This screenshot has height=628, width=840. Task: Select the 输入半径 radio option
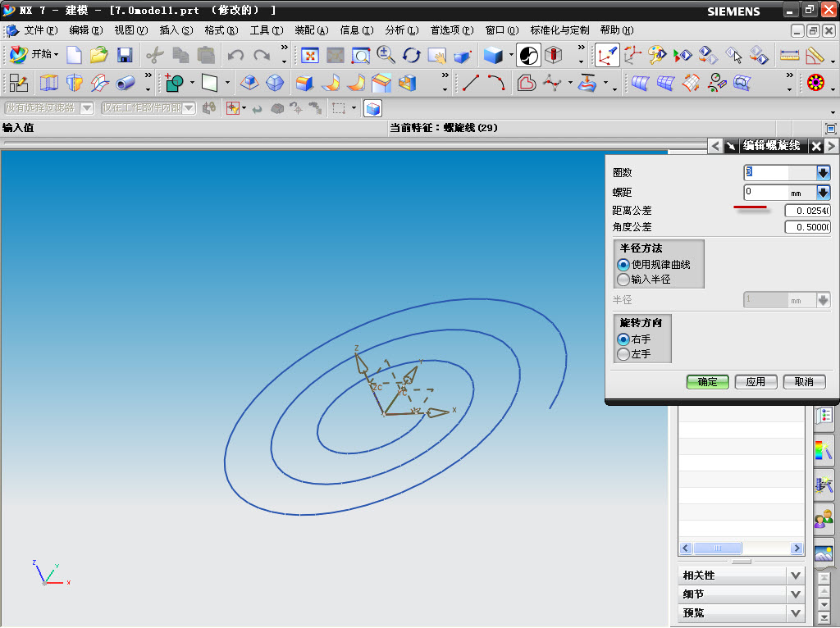(x=623, y=280)
